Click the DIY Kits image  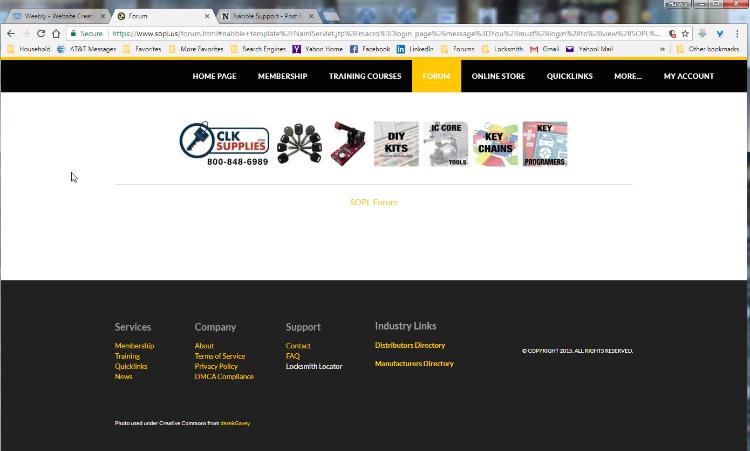(x=396, y=144)
